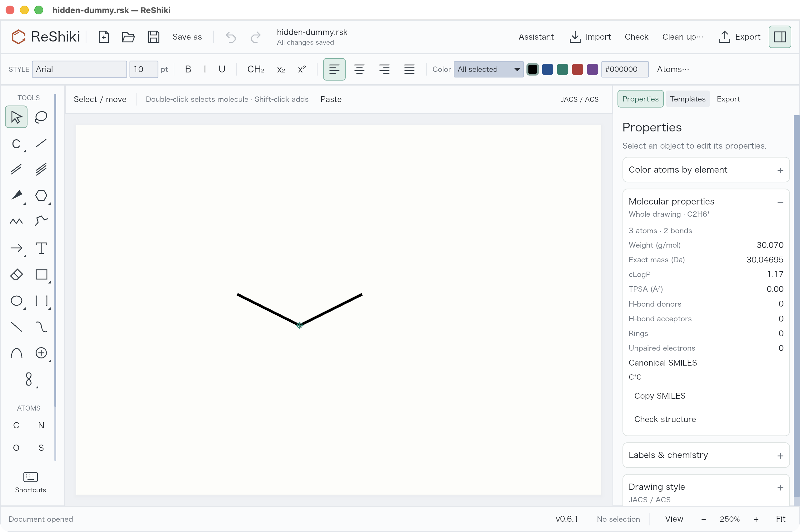
Task: Toggle italic formatting
Action: [205, 69]
